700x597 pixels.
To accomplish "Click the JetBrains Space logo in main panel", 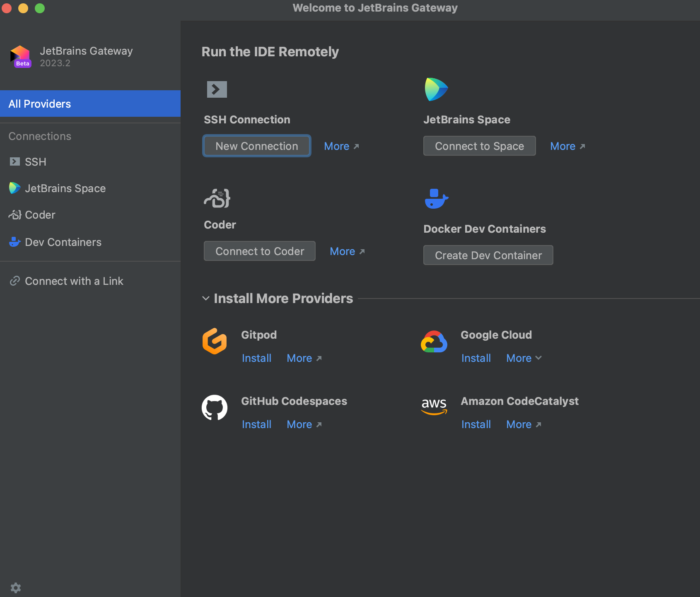I will 436,89.
